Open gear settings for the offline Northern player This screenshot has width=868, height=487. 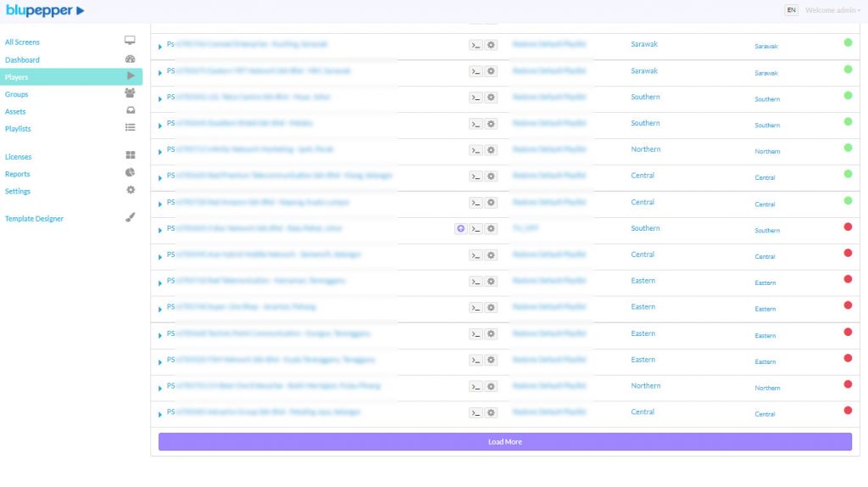pos(491,386)
